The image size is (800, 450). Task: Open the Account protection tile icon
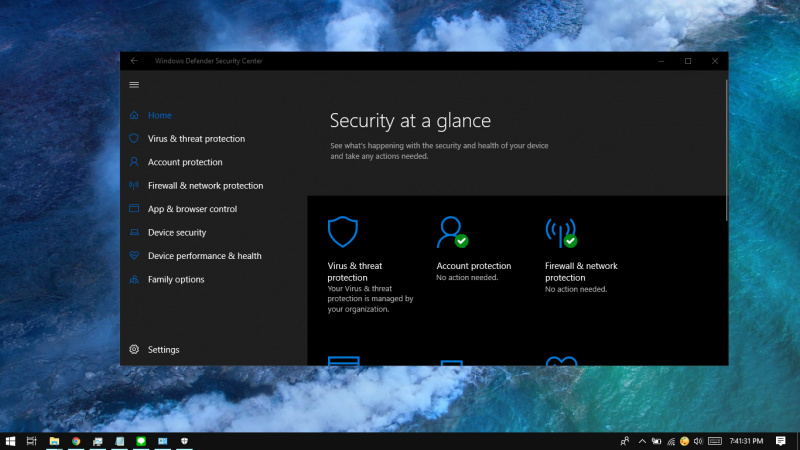451,232
